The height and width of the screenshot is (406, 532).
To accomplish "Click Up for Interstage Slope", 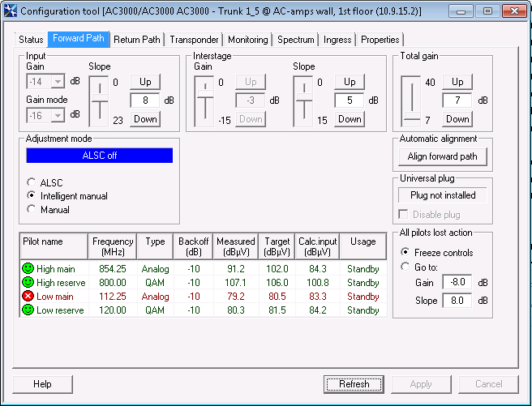I will [350, 82].
